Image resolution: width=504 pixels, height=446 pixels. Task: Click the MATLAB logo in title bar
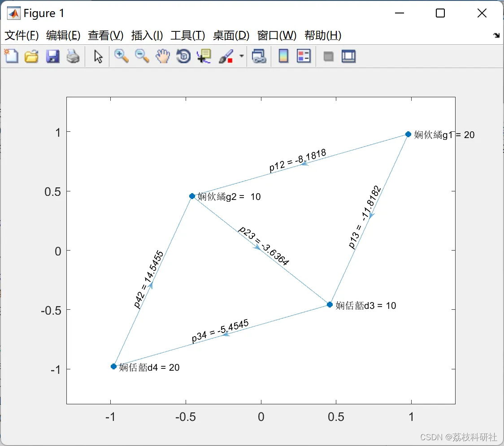tap(14, 13)
